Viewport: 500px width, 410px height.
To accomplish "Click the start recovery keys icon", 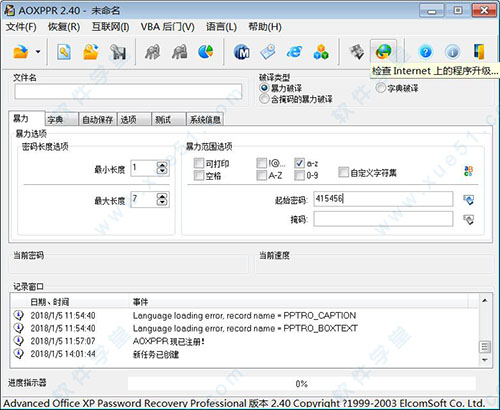I will coord(118,52).
